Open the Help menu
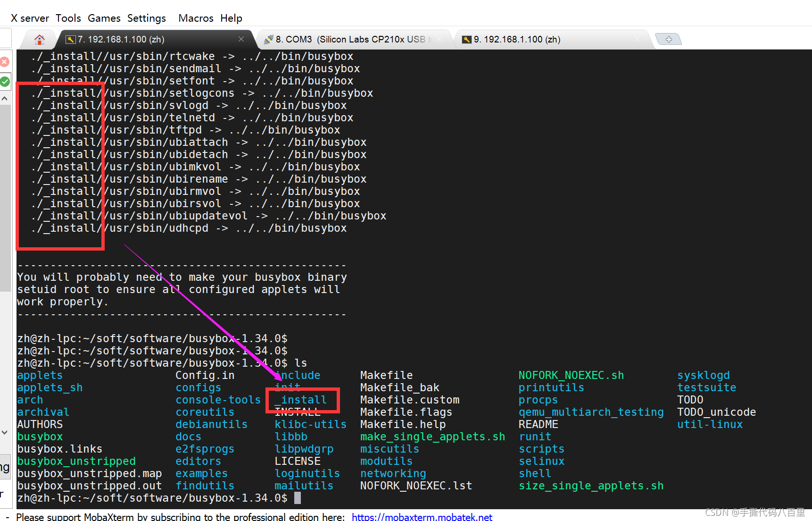812x521 pixels. [231, 18]
